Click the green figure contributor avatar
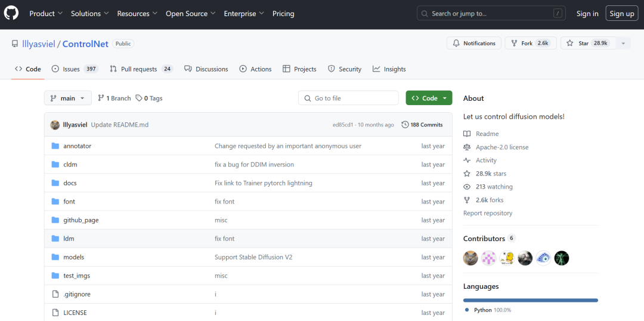The width and height of the screenshot is (644, 321). point(562,258)
